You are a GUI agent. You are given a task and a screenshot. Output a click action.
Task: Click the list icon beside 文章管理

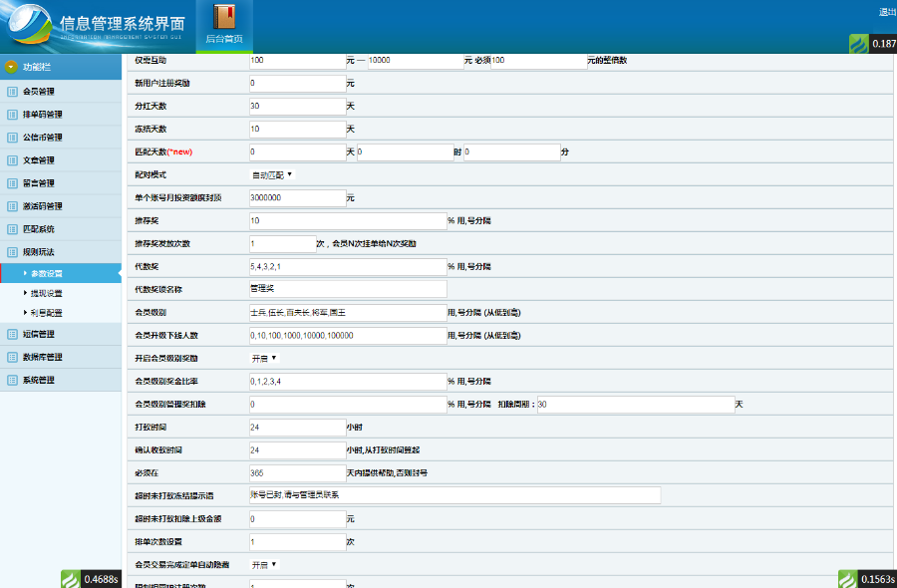pyautogui.click(x=12, y=160)
